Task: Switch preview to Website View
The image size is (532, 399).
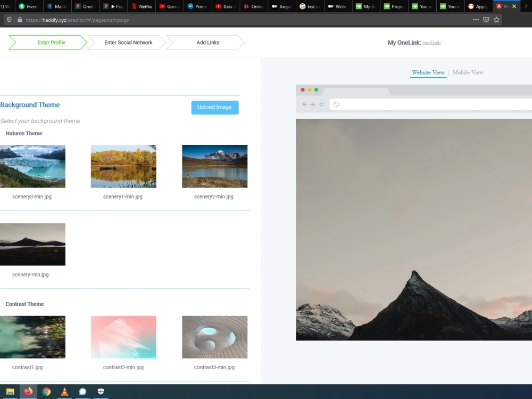Action: point(428,72)
